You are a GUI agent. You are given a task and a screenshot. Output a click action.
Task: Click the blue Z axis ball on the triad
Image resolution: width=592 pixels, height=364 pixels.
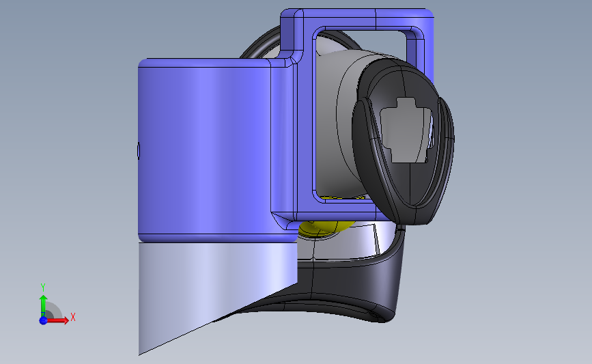pos(43,320)
